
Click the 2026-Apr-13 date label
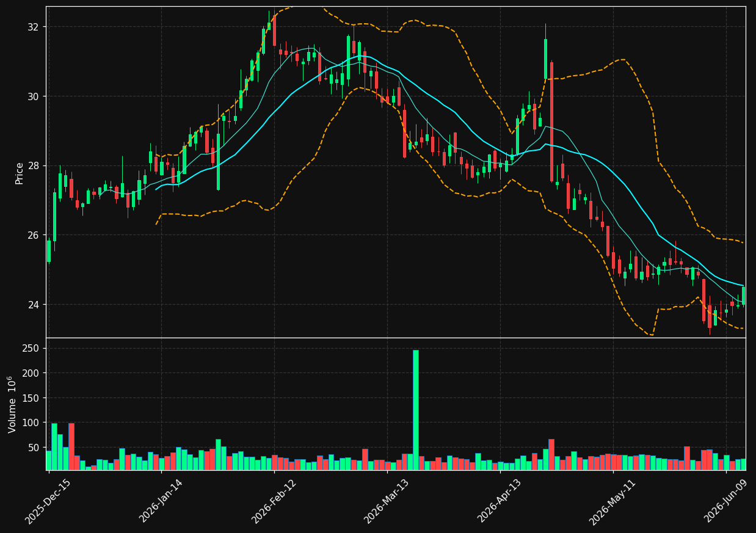point(499,501)
